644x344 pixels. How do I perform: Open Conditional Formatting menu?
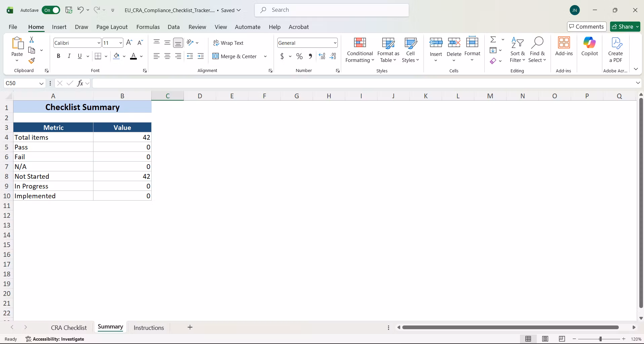(360, 50)
